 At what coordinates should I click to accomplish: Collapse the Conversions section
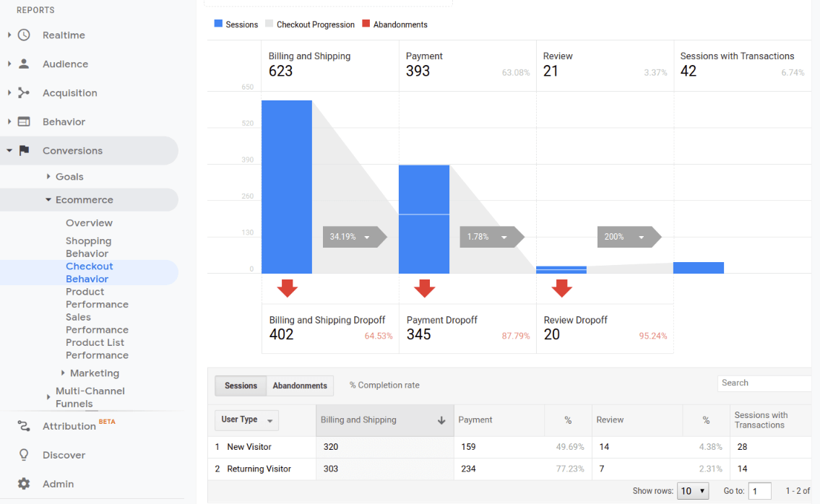coord(9,151)
